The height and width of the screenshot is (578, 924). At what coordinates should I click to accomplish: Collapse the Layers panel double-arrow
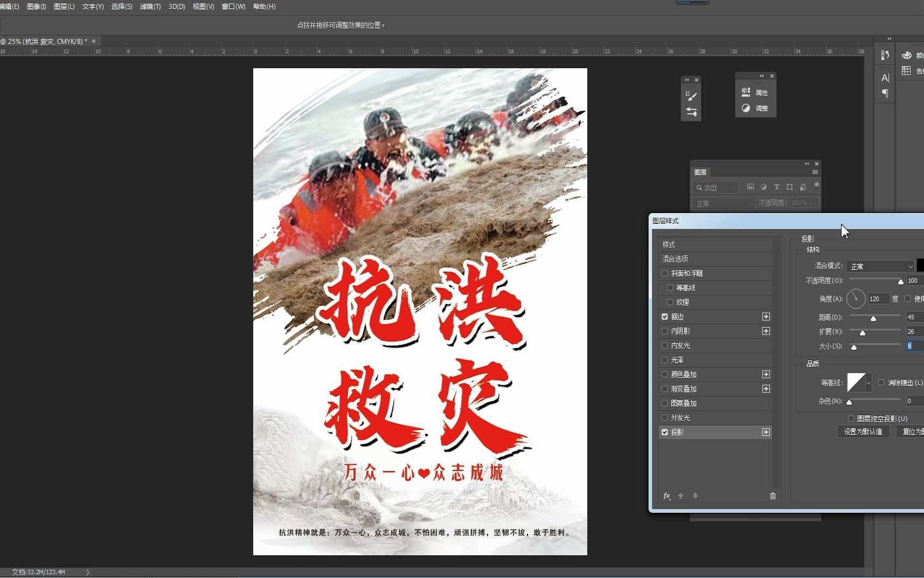coord(807,163)
